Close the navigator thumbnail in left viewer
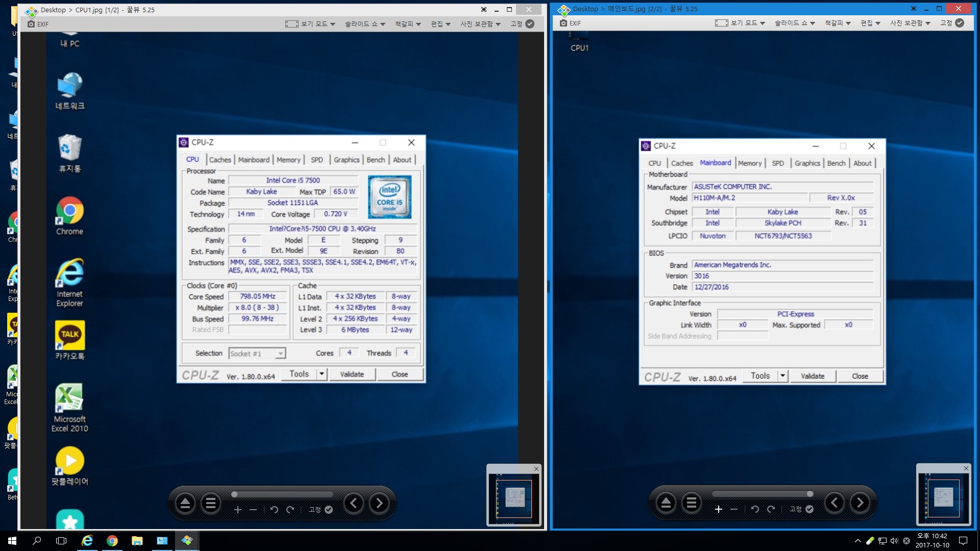Screen dimensions: 980x551 (536, 468)
